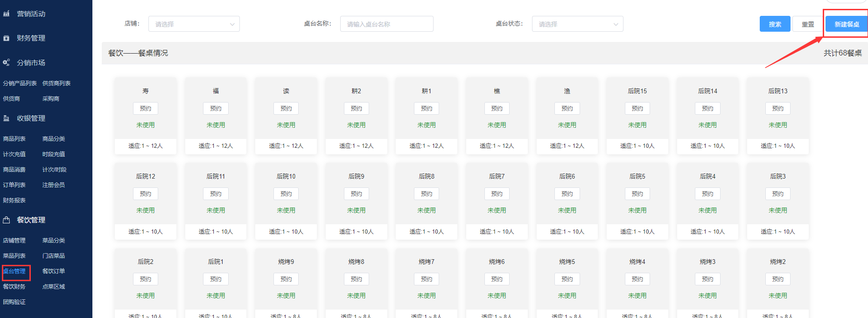Click the 营销活动 chart icon in sidebar
This screenshot has height=318, width=868.
[7, 14]
